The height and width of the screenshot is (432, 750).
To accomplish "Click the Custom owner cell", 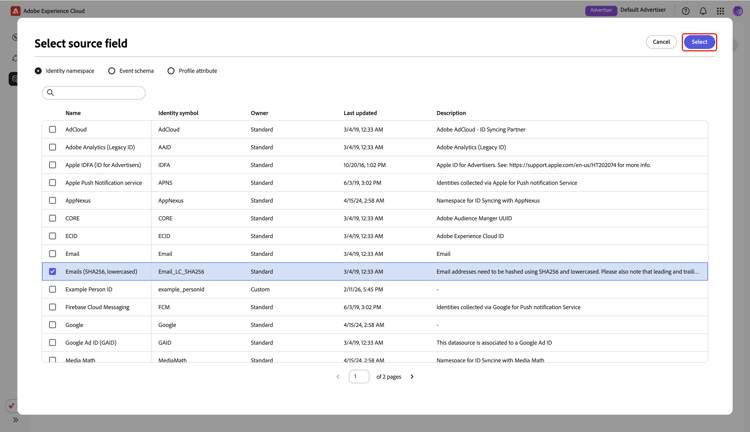I will (x=260, y=289).
